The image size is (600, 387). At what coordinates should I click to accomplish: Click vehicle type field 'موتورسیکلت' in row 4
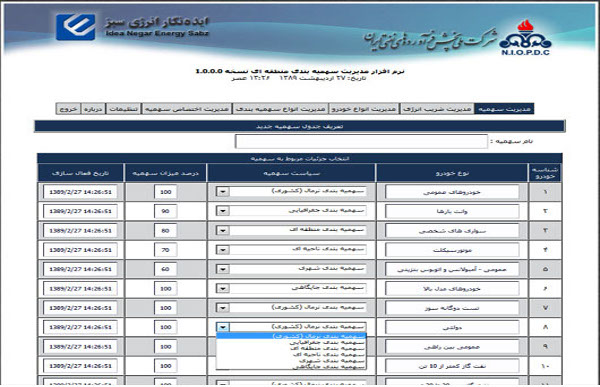pos(452,250)
